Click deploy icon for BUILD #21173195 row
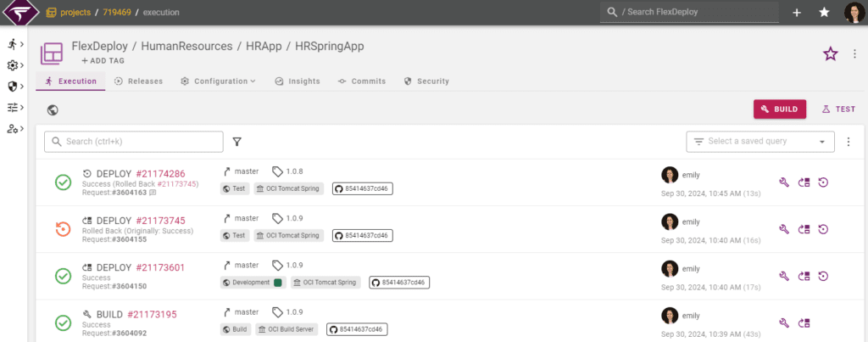Viewport: 868px width, 342px height. (x=804, y=322)
